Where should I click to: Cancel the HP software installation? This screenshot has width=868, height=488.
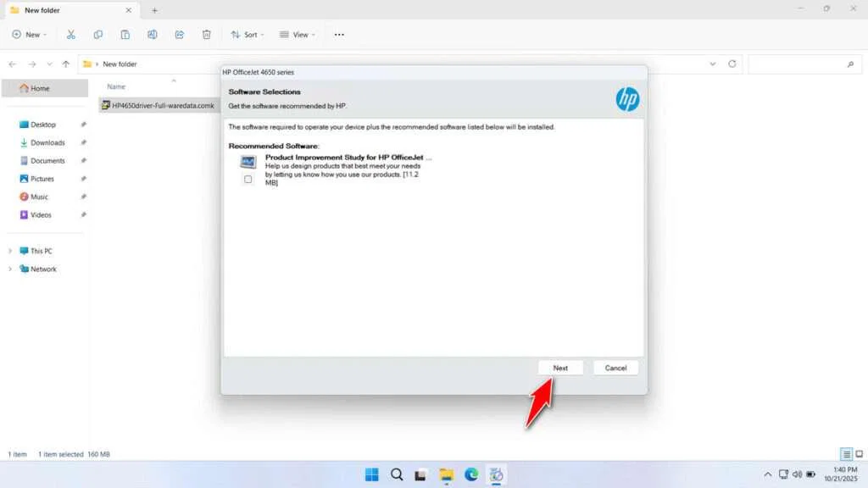(x=615, y=367)
